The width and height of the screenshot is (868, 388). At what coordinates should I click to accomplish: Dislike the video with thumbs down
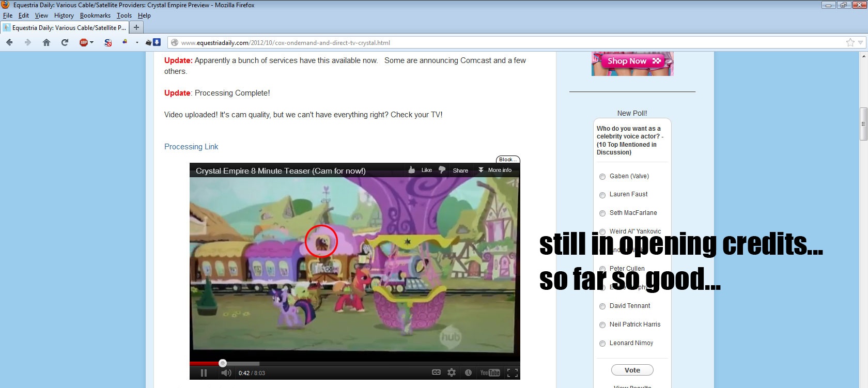coord(442,170)
